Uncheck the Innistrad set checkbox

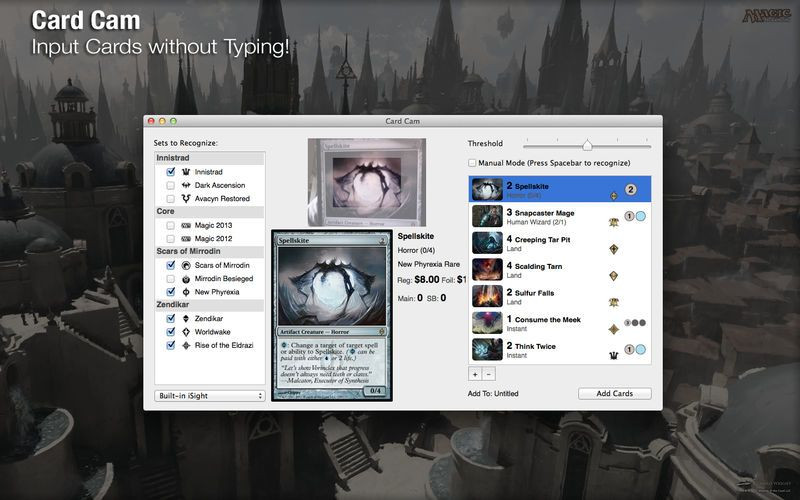[x=171, y=172]
